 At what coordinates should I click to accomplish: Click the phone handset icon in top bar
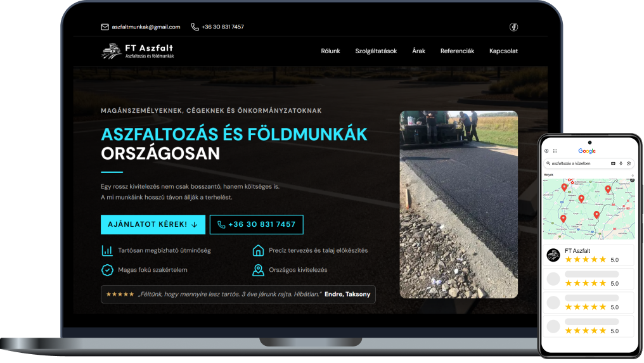coord(195,27)
